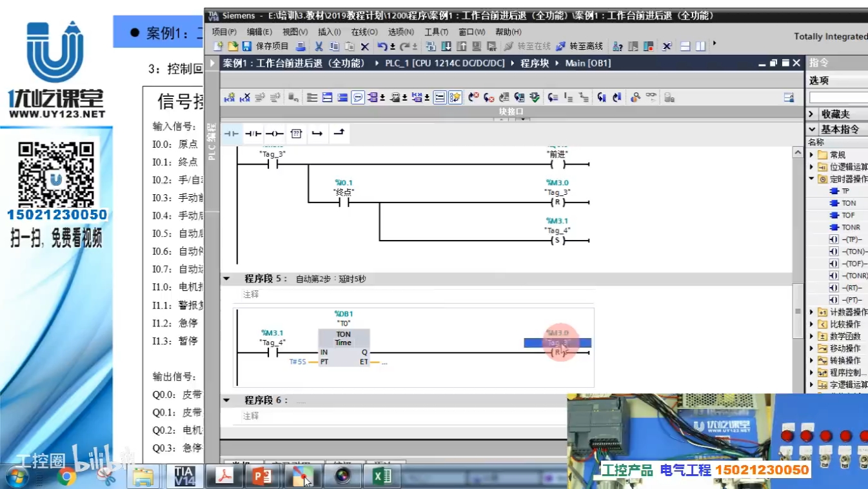868x489 pixels.
Task: Click the insert network icon in the editor toolbar
Action: tap(230, 98)
